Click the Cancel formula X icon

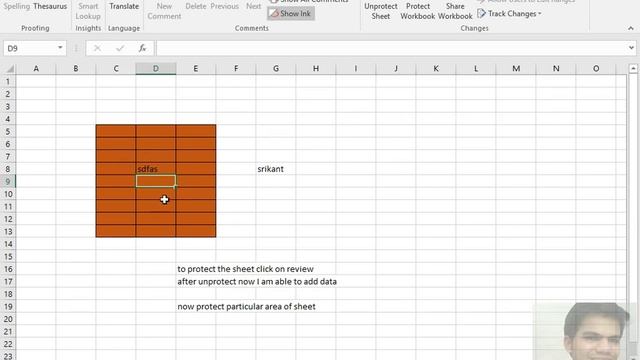(97, 48)
